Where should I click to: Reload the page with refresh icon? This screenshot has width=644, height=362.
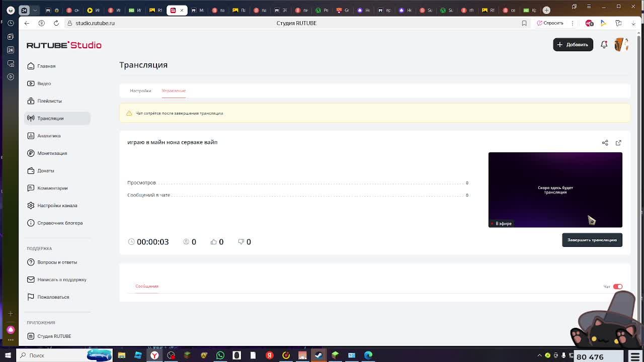click(56, 23)
